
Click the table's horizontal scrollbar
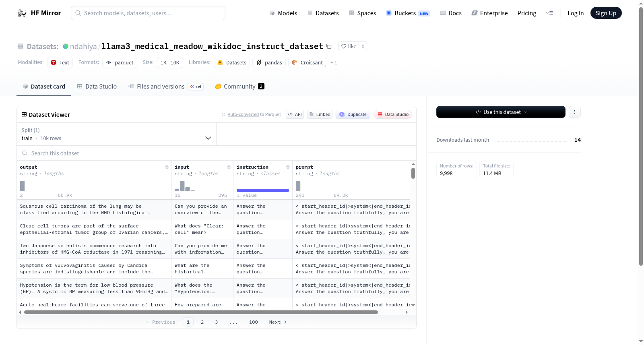pyautogui.click(x=201, y=312)
